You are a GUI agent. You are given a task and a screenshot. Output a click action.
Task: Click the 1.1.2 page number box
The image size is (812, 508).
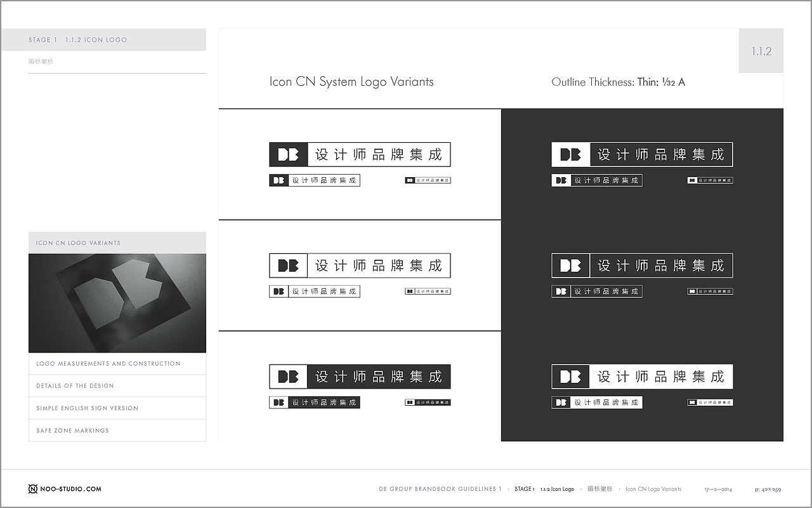click(761, 51)
